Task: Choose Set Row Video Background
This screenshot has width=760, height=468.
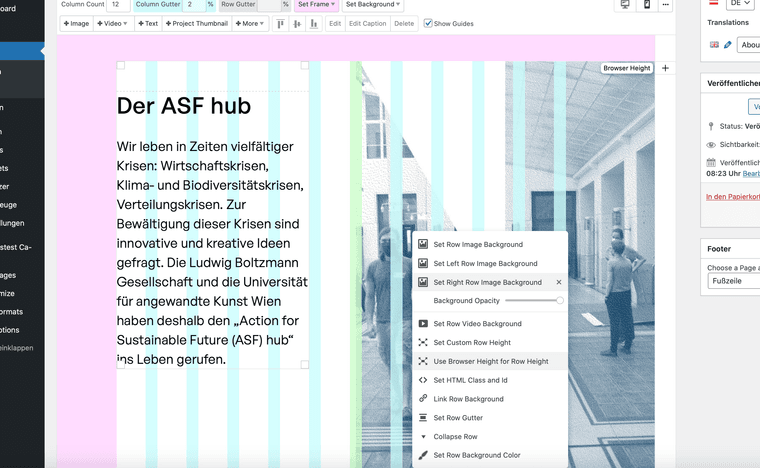Action: coord(477,324)
